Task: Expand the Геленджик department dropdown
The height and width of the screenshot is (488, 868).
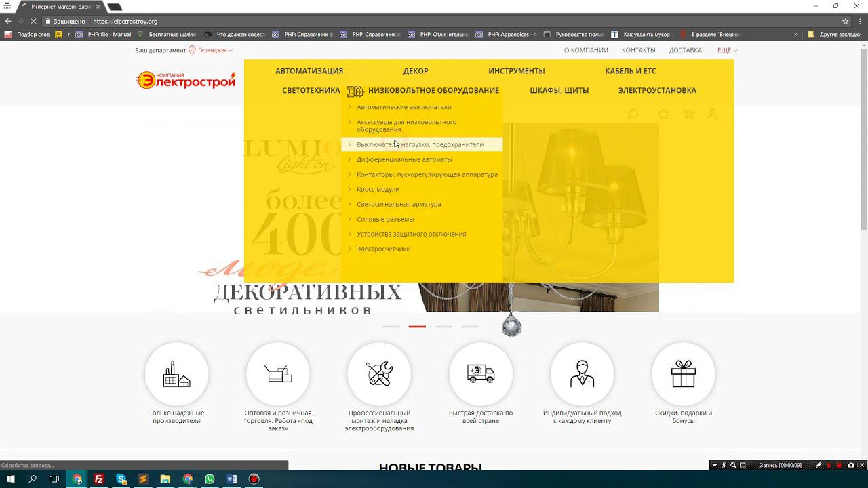Action: point(215,50)
